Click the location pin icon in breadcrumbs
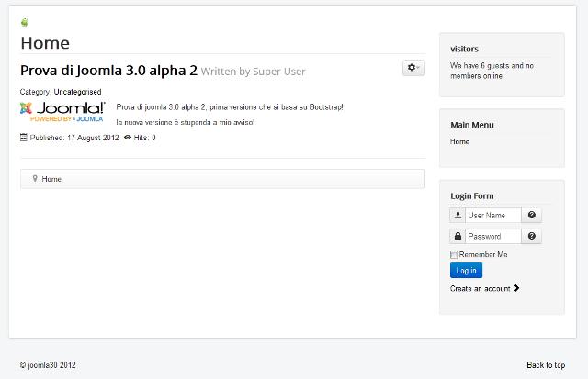Viewport: 588px width, 379px height. click(35, 179)
